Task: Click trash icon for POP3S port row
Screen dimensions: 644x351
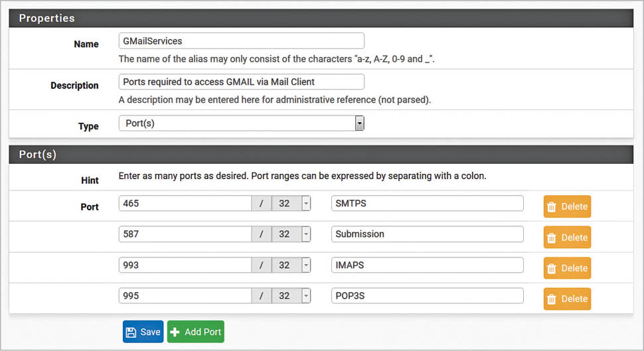Action: pyautogui.click(x=552, y=299)
